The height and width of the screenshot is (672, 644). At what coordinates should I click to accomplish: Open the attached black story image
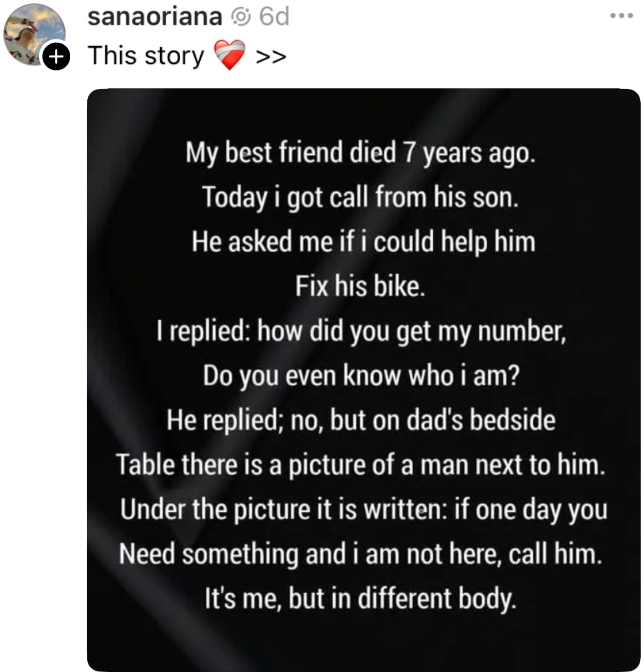click(x=364, y=380)
